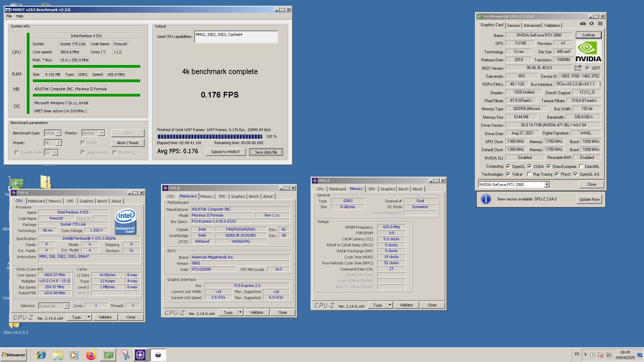This screenshot has width=644, height=362.
Task: Click the green bar under RAM info
Action: point(87,81)
